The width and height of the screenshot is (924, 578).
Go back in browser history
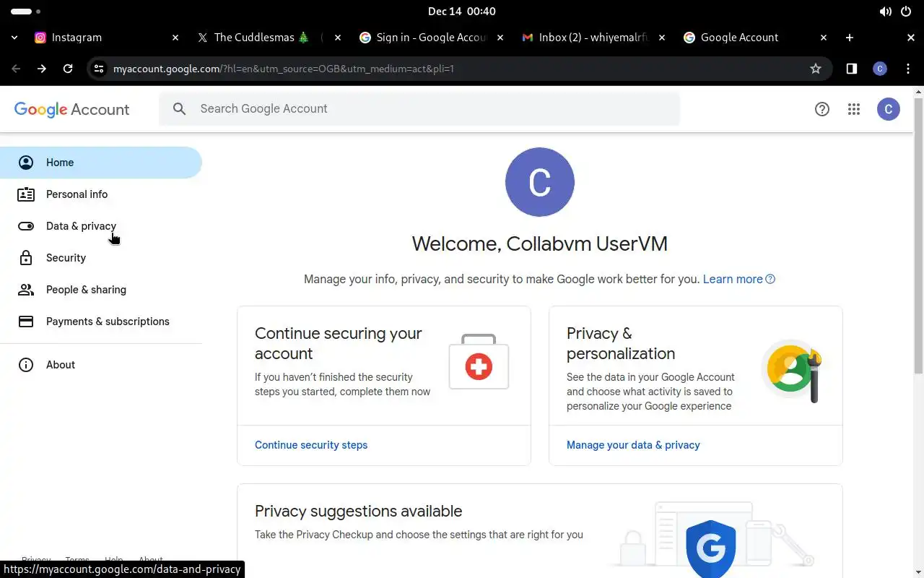tap(16, 69)
